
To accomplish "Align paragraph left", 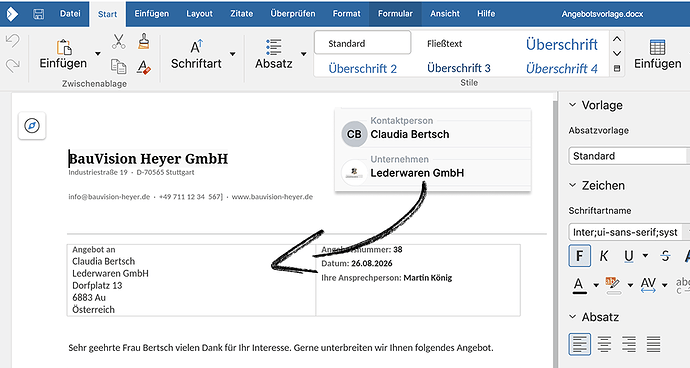I will tap(580, 344).
